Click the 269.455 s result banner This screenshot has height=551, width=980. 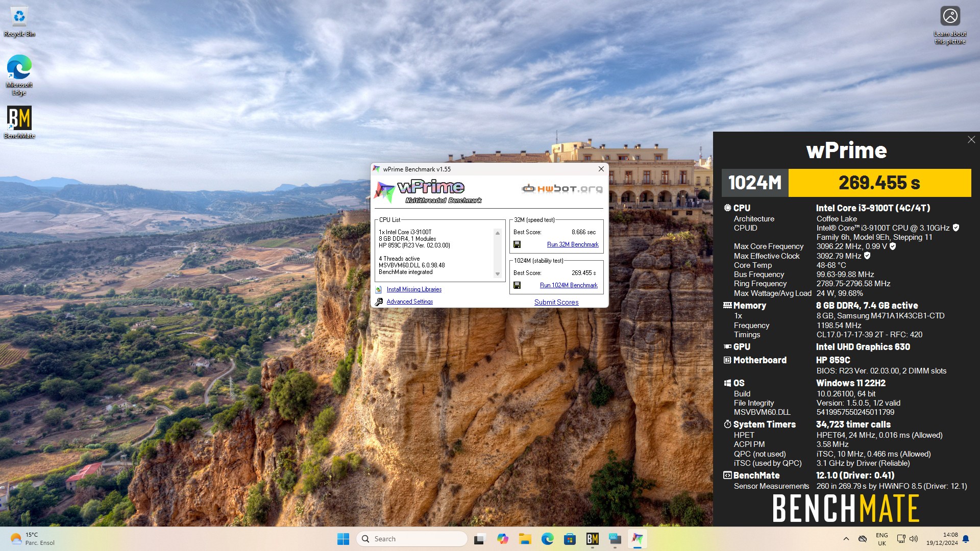coord(879,183)
